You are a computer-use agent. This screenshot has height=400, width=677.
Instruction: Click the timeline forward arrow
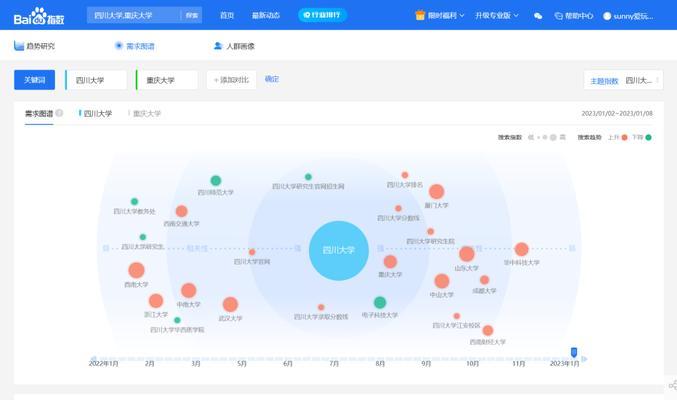pyautogui.click(x=584, y=359)
